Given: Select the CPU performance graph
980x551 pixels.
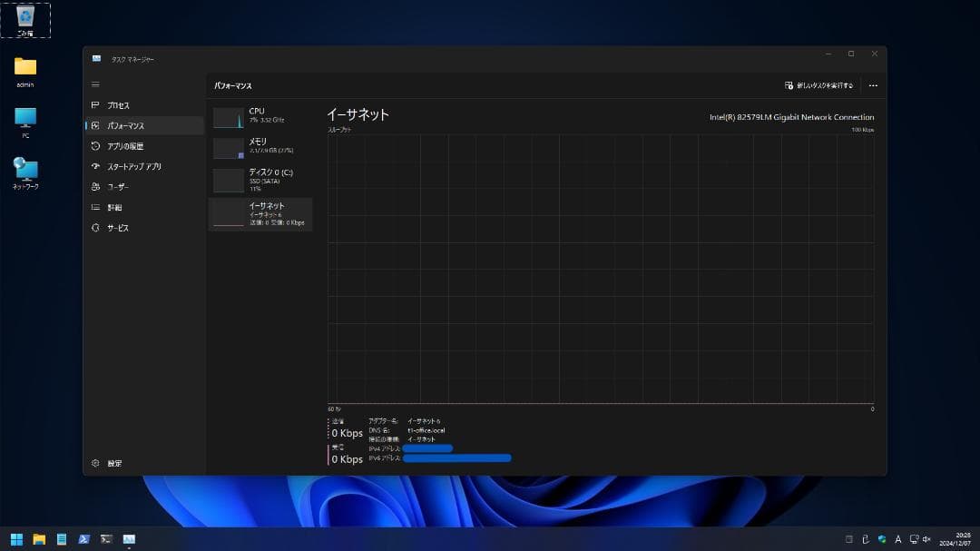Looking at the screenshot, I should [260, 115].
